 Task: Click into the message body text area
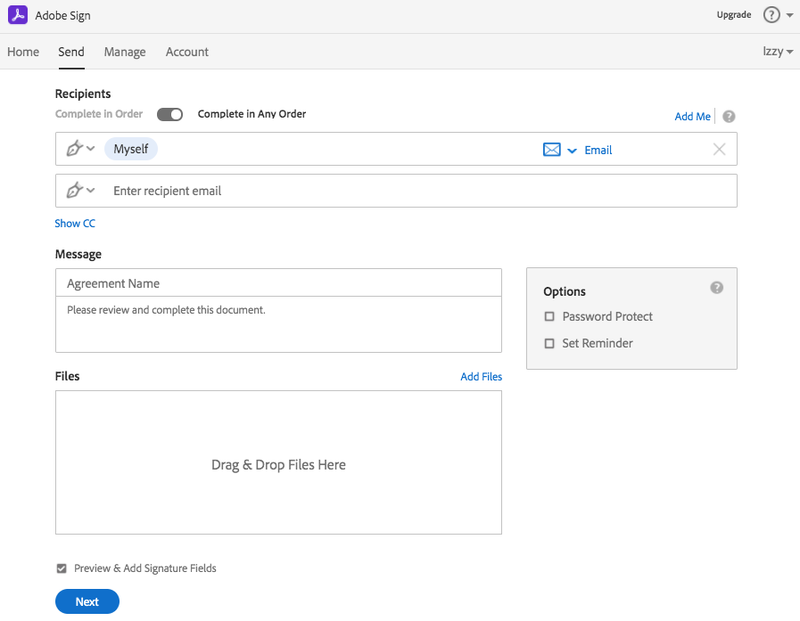279,325
